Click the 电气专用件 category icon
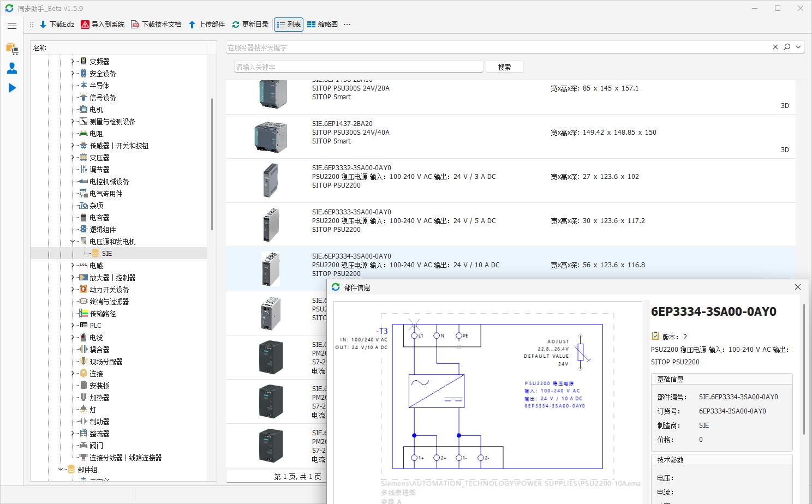The height and width of the screenshot is (504, 812). pos(83,194)
